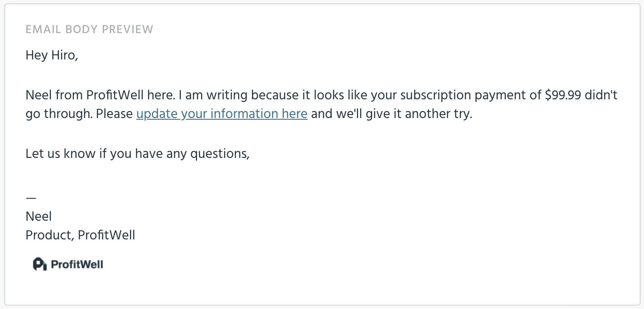Click "and we'll give it another try" text
Viewport: 644px width, 309px height.
[x=392, y=115]
